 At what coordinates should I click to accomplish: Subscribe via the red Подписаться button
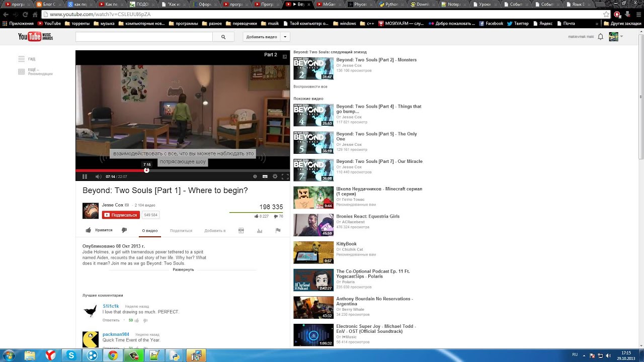(121, 215)
